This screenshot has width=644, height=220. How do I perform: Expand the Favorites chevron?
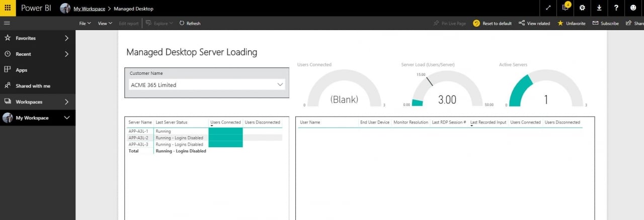(x=67, y=38)
